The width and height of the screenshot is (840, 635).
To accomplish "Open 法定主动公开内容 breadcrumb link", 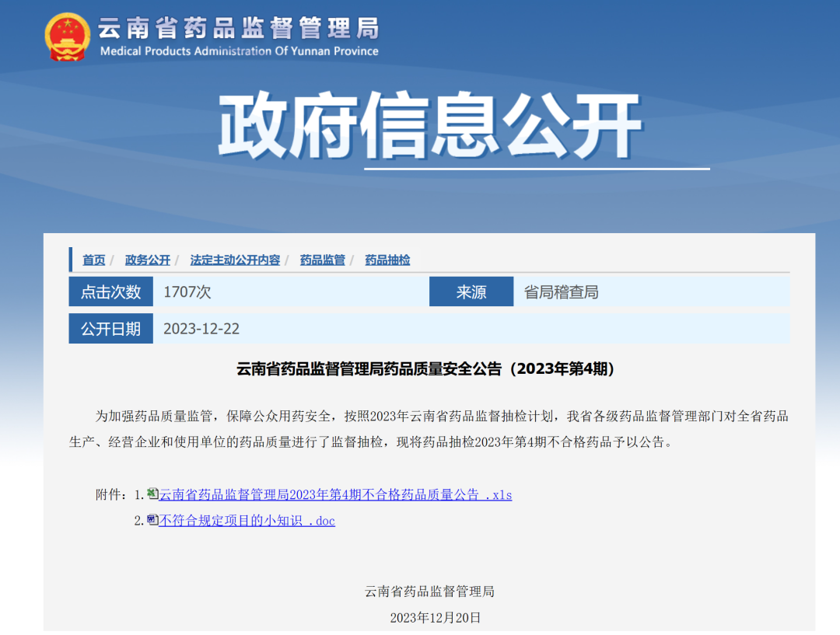I will click(235, 260).
